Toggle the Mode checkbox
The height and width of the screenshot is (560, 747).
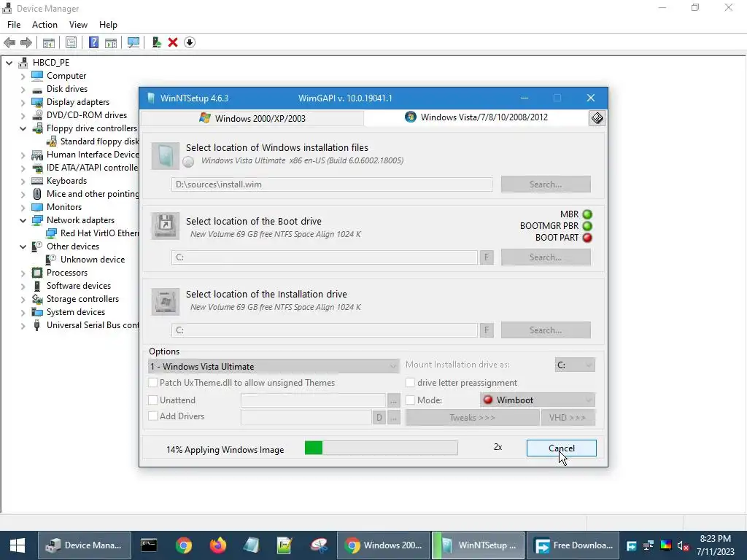click(x=410, y=400)
